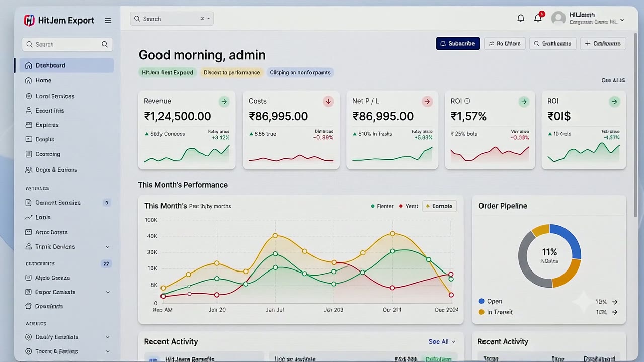Image resolution: width=644 pixels, height=362 pixels.
Task: Click the sidebar search magnifier icon
Action: [x=105, y=44]
